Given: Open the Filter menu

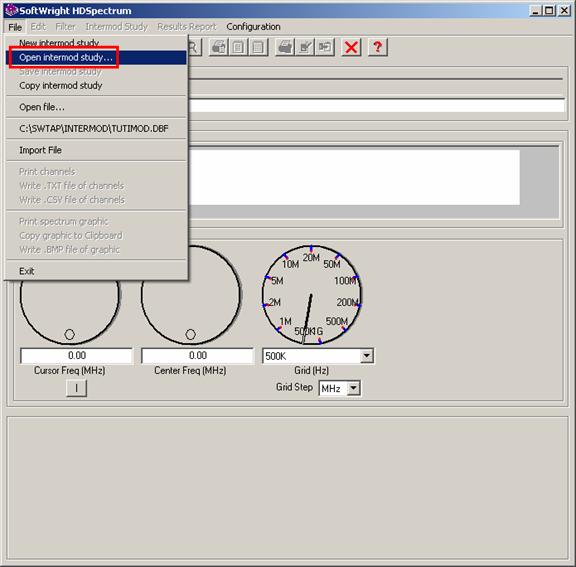Looking at the screenshot, I should [65, 27].
